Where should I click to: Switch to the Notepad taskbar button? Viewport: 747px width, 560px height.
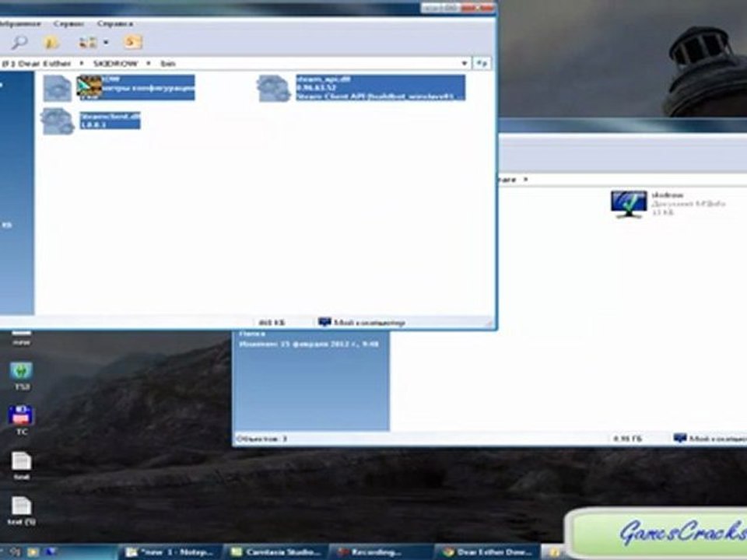click(169, 552)
